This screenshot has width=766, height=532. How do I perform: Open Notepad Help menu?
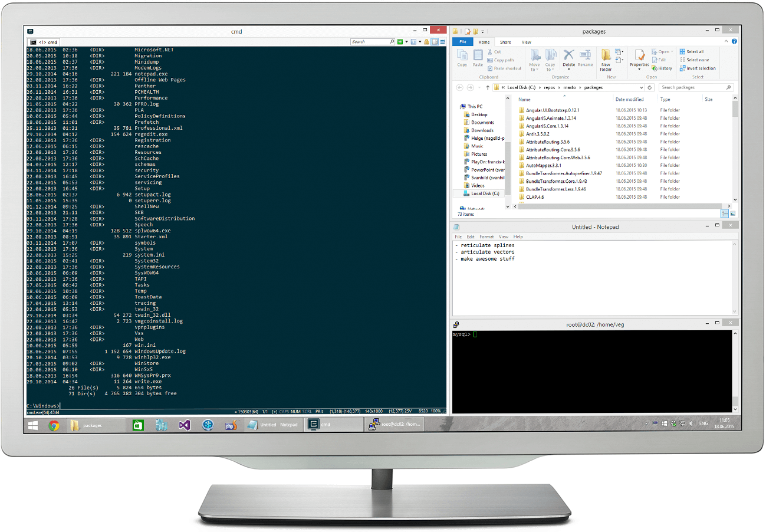(x=518, y=237)
